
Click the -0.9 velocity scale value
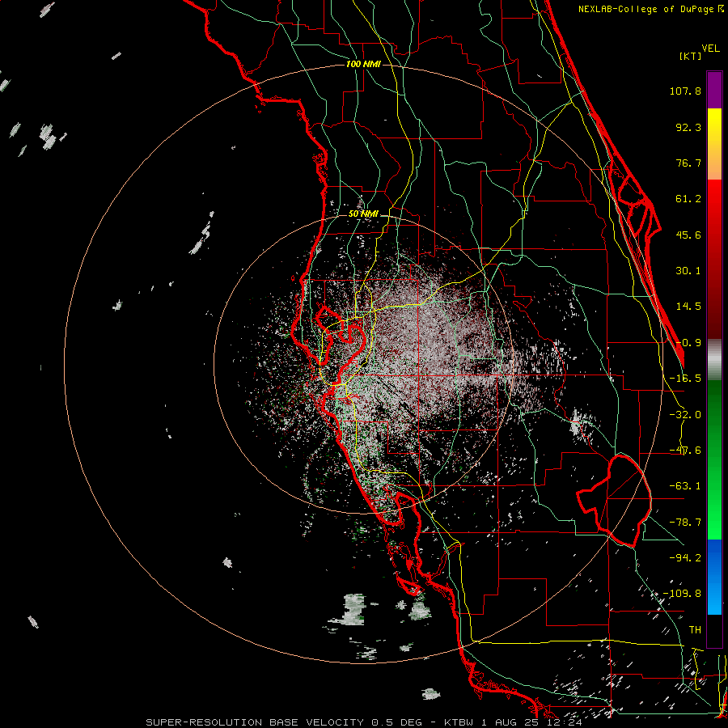[x=688, y=343]
